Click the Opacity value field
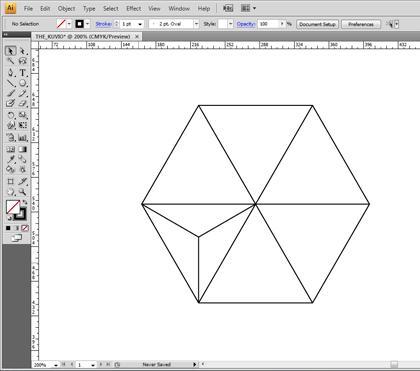 (268, 24)
